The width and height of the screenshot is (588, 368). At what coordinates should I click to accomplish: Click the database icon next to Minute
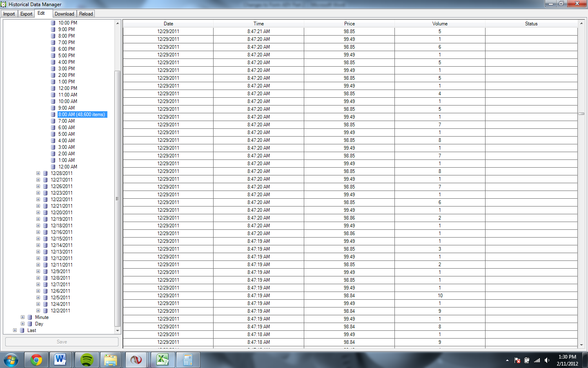click(30, 317)
